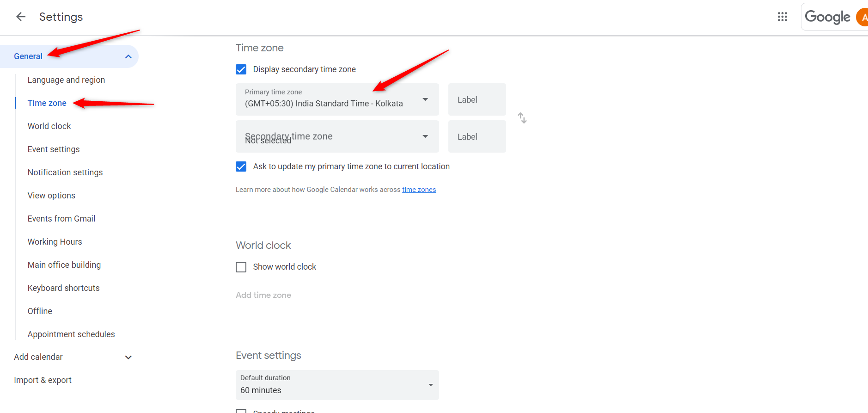Screen dimensions: 868x413
Task: Open the Default duration dropdown
Action: (337, 385)
